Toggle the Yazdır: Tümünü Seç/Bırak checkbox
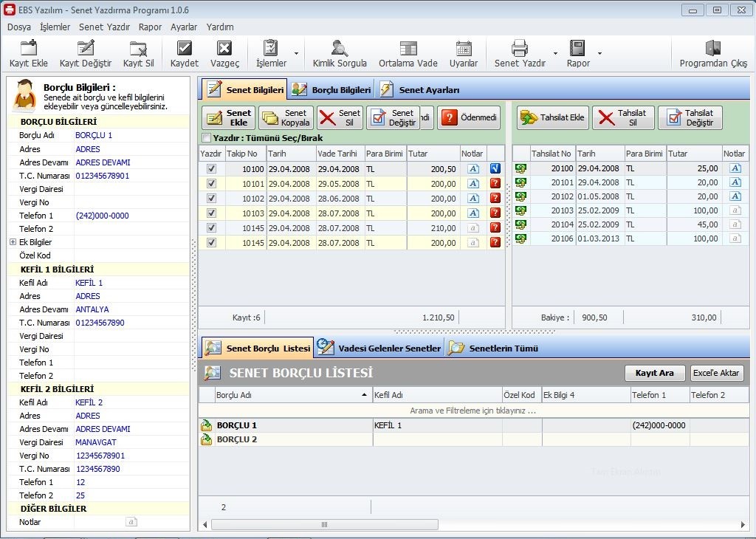756x539 pixels. pyautogui.click(x=207, y=138)
